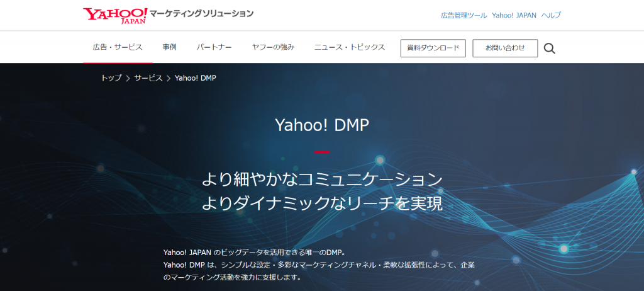Open 広告管理ツール link
Image resolution: width=644 pixels, height=291 pixels.
tap(464, 15)
